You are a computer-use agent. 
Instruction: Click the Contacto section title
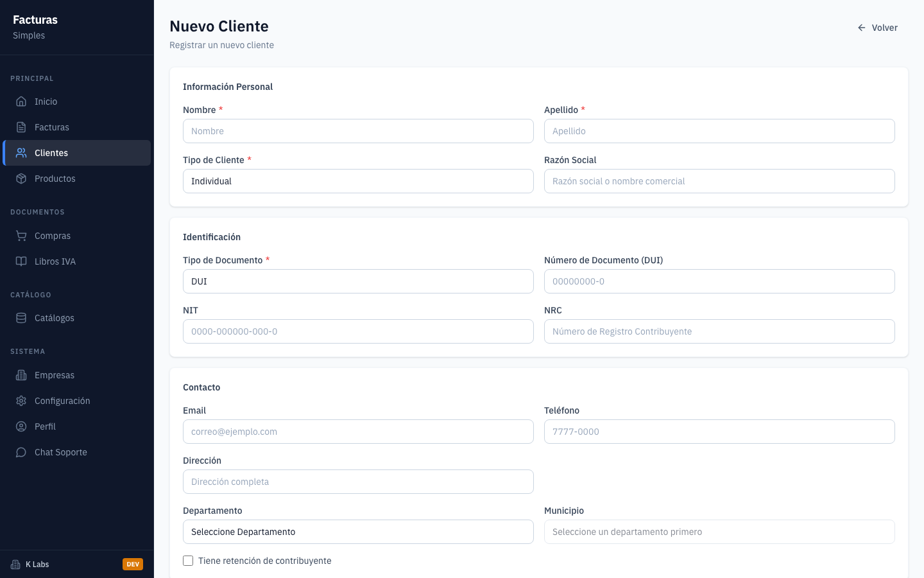click(x=201, y=387)
